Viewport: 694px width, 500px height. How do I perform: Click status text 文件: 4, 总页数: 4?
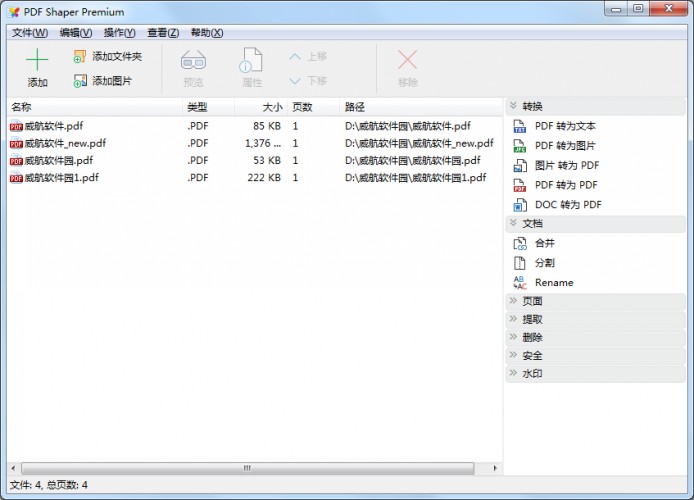49,485
